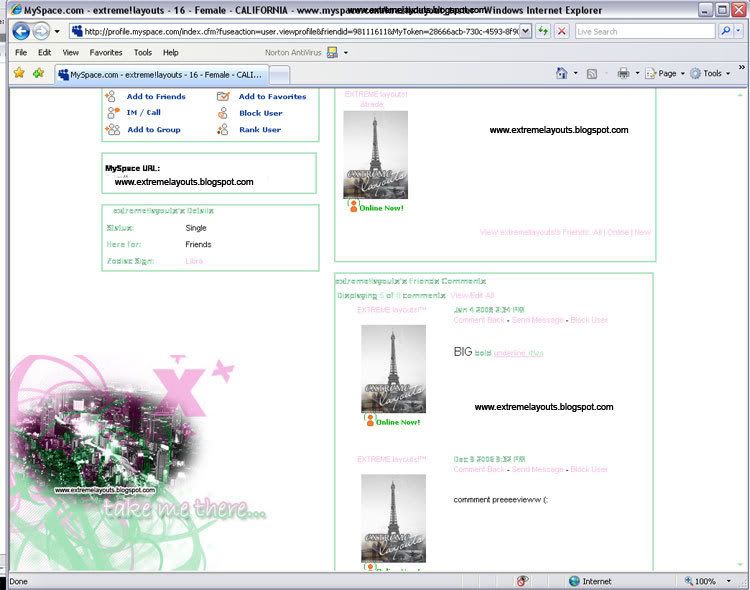Expand the Print dropdown arrow
Screen dimensions: 750x590
pos(637,73)
